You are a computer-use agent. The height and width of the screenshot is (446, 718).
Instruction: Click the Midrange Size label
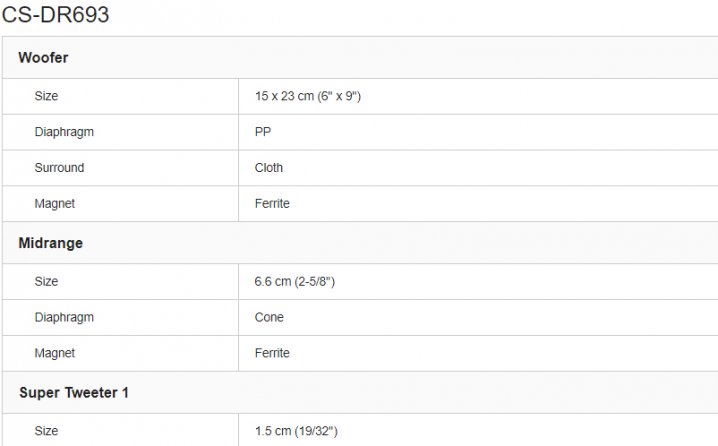46,281
